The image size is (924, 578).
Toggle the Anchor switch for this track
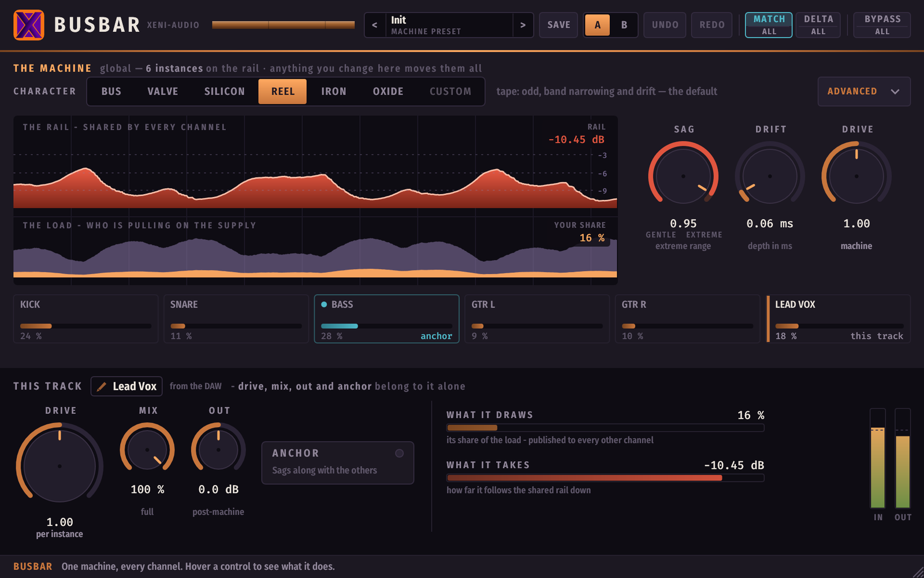399,453
